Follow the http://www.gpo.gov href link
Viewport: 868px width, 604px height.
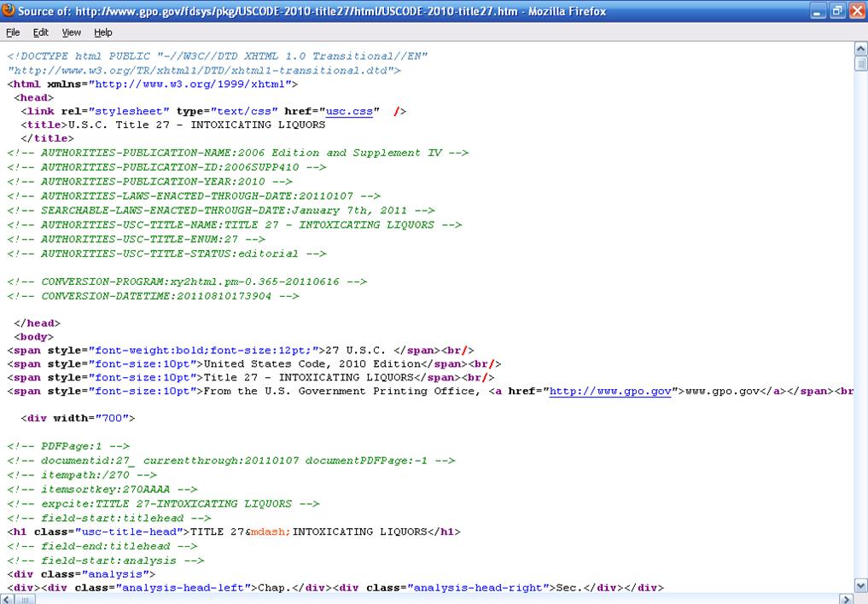click(x=610, y=391)
